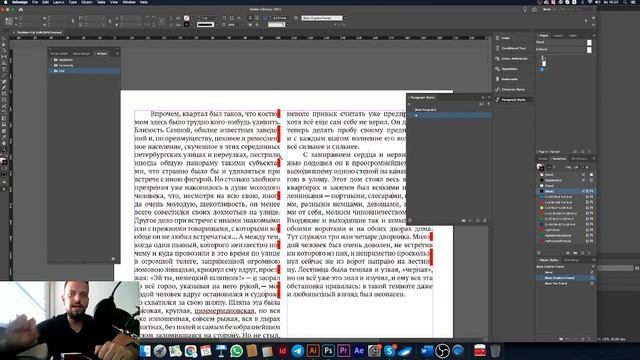Switch to the Stroke tab
640x360 pixels.
tap(542, 159)
